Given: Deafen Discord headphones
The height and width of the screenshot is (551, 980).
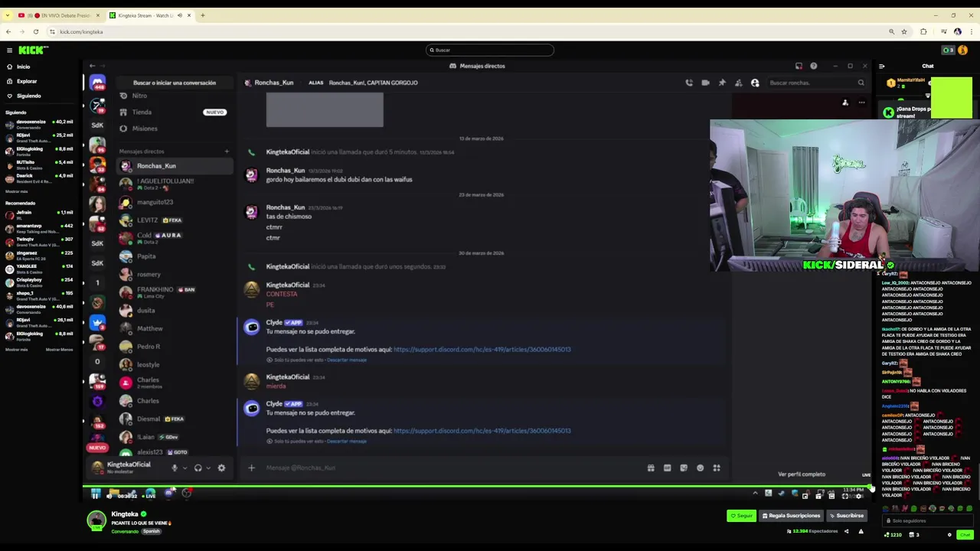Looking at the screenshot, I should tap(198, 468).
